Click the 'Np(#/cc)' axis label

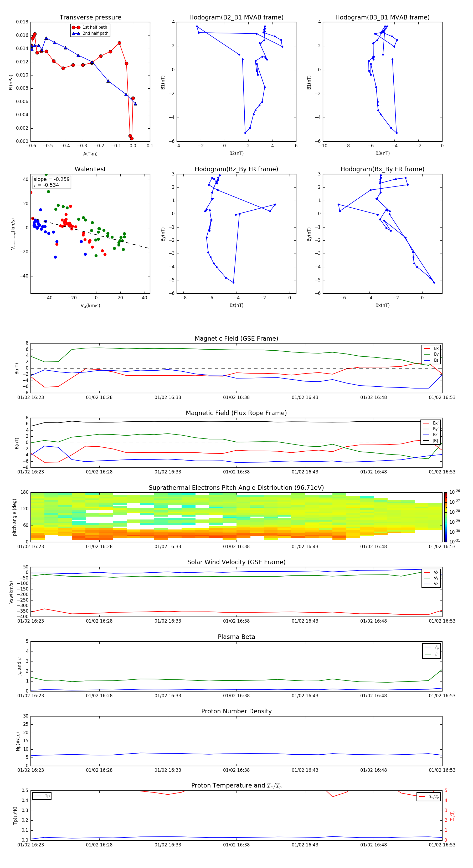pyautogui.click(x=18, y=741)
